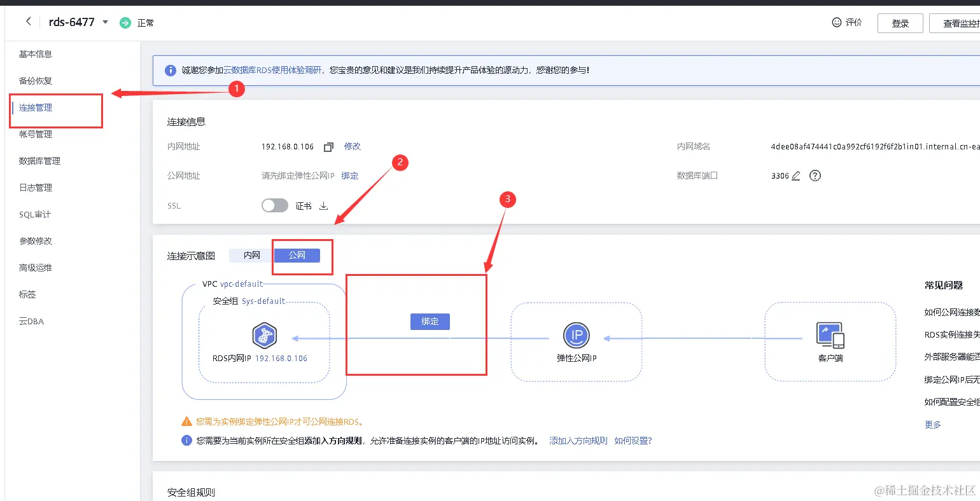Select 连接管理 in the sidebar
The height and width of the screenshot is (501, 980).
[x=36, y=107]
